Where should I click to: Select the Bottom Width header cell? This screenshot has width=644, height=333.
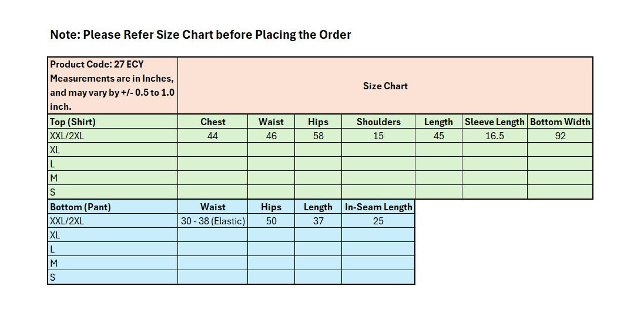pos(560,122)
